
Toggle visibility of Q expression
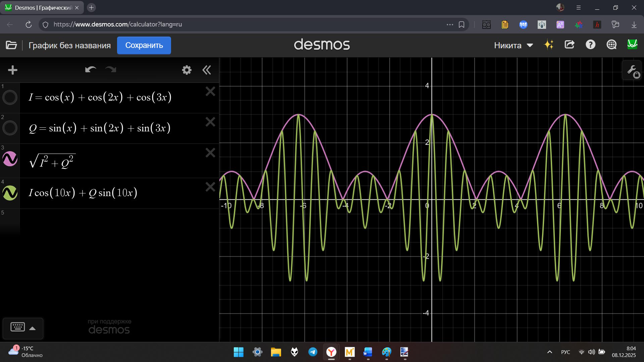point(10,128)
